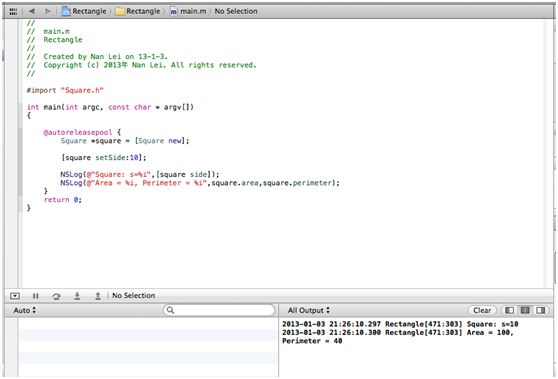558x379 pixels.
Task: Click the Step Out debug icon
Action: [98, 296]
